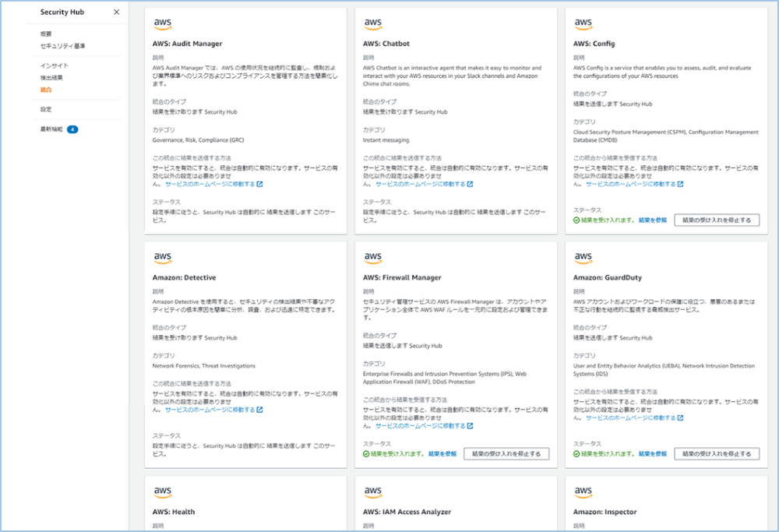Open service homepage link for AWS Config
The width and height of the screenshot is (779, 532).
(630, 184)
